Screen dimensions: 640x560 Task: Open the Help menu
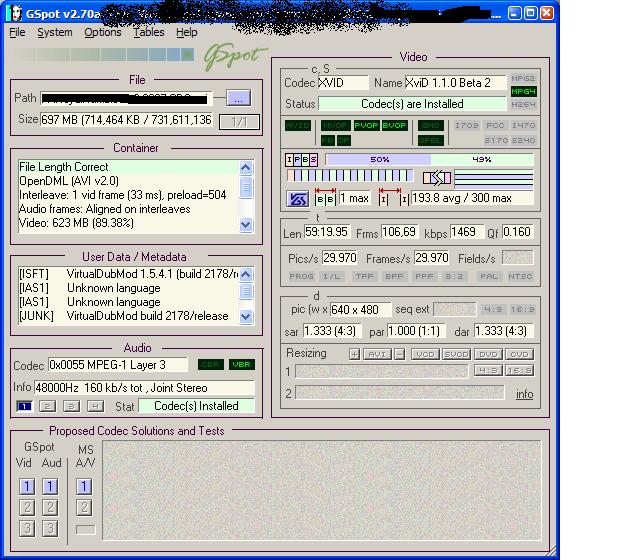click(187, 32)
